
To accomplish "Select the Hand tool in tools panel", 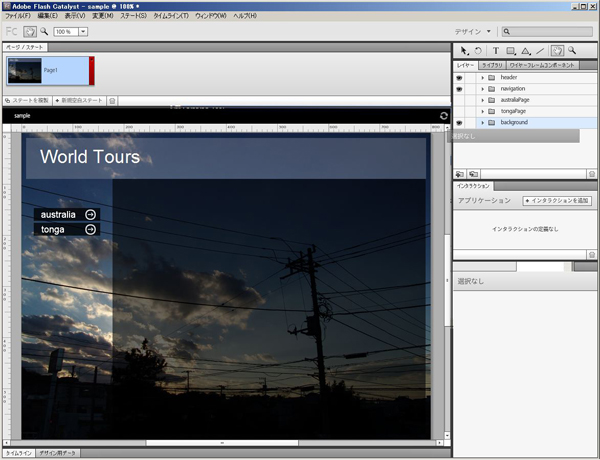I will click(557, 51).
